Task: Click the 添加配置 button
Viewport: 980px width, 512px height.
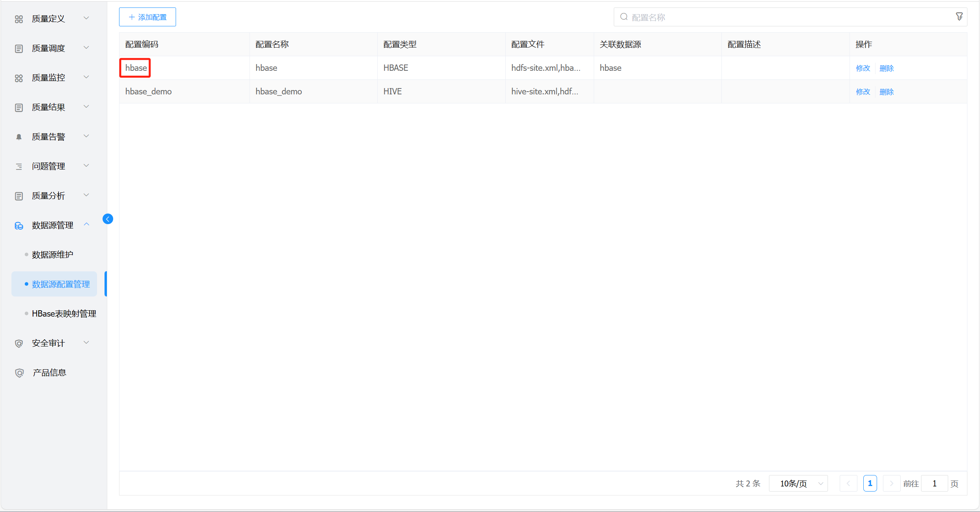Action: (147, 17)
